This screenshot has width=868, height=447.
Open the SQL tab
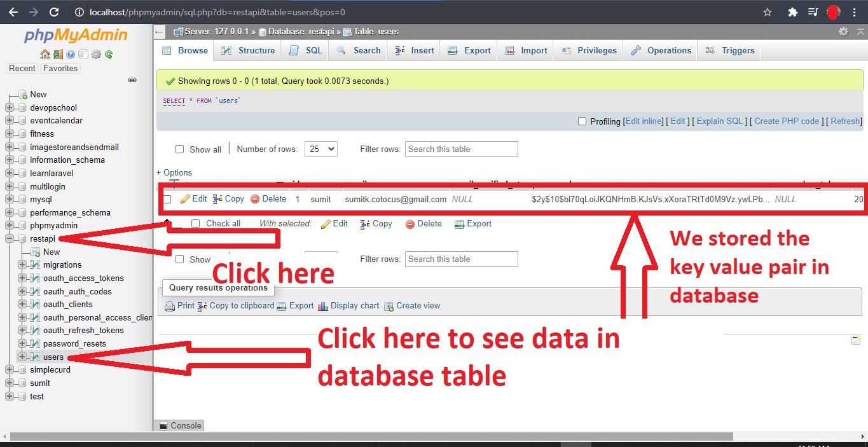[x=306, y=51]
